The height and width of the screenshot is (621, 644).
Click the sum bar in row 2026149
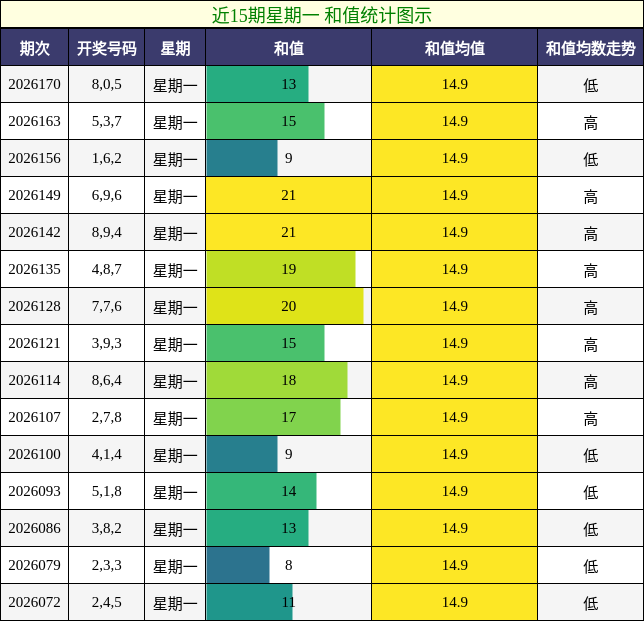[x=289, y=195]
